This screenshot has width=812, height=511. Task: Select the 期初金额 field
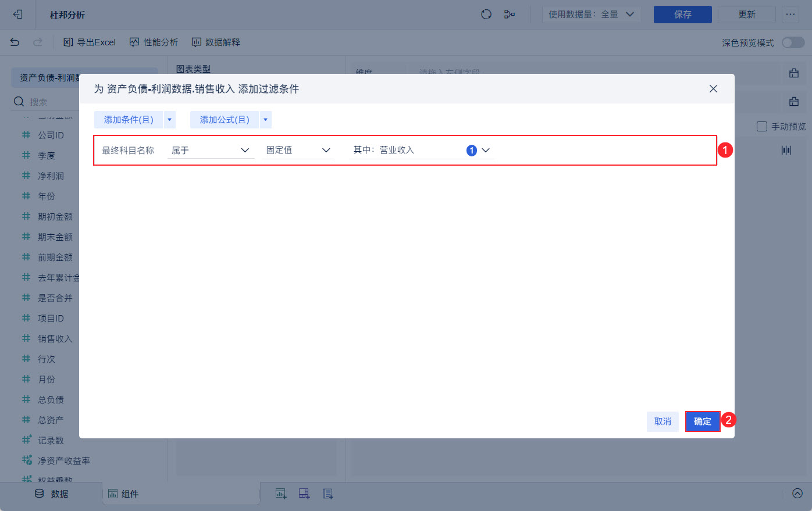pyautogui.click(x=55, y=216)
